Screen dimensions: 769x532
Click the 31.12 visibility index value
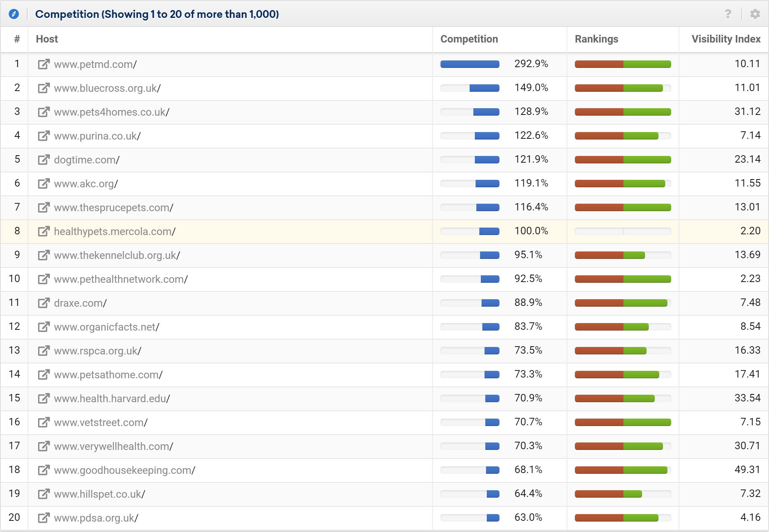tap(747, 112)
